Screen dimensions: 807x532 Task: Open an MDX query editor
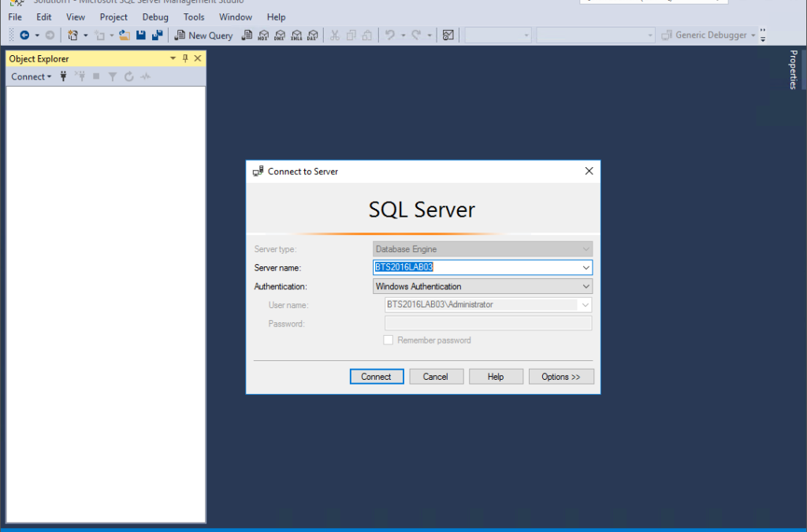[263, 35]
